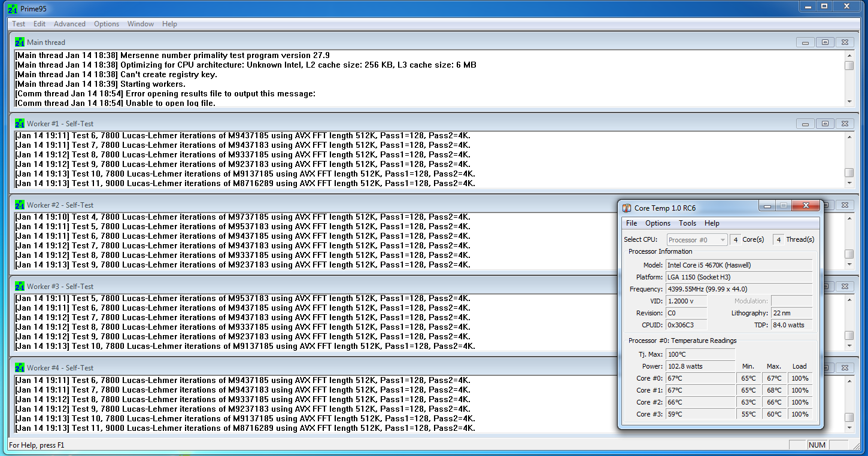The height and width of the screenshot is (456, 868).
Task: Maximize the Main thread child window
Action: point(825,42)
